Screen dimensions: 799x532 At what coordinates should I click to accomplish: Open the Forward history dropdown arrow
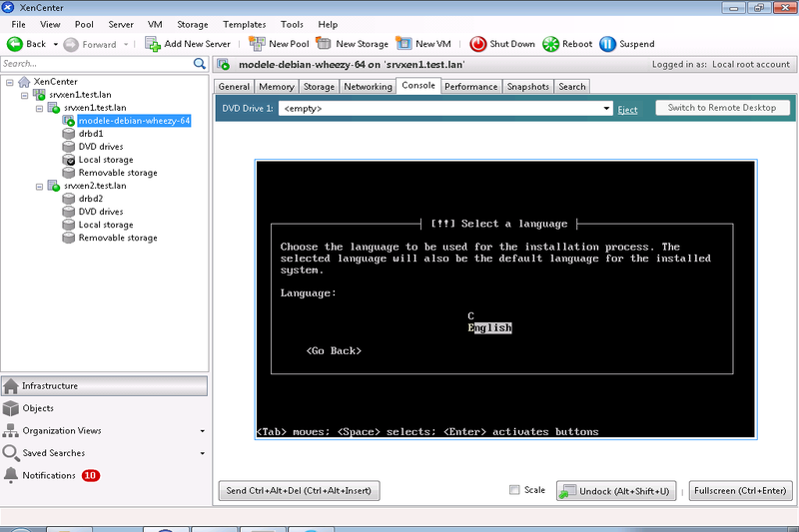pos(126,45)
